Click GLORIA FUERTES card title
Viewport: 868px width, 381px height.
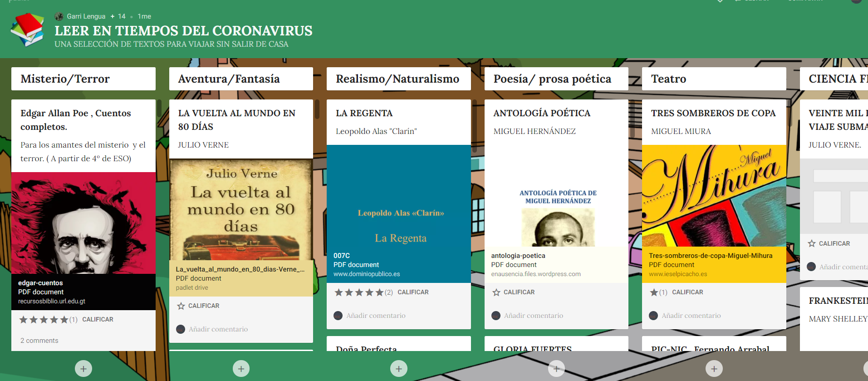coord(533,348)
